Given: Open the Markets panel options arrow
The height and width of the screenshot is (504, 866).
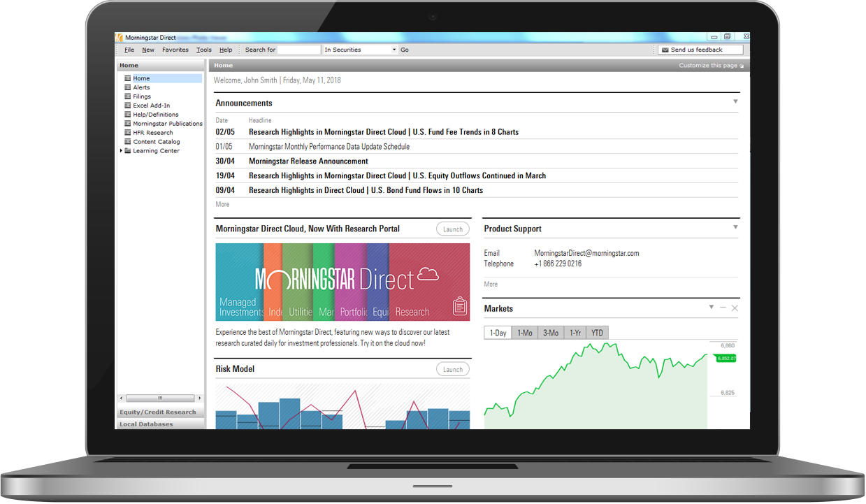Looking at the screenshot, I should click(712, 307).
